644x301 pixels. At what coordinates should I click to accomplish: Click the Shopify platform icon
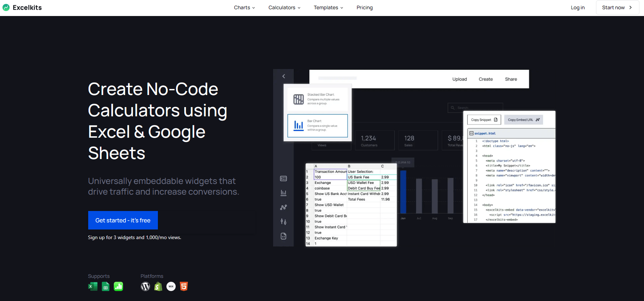(158, 286)
